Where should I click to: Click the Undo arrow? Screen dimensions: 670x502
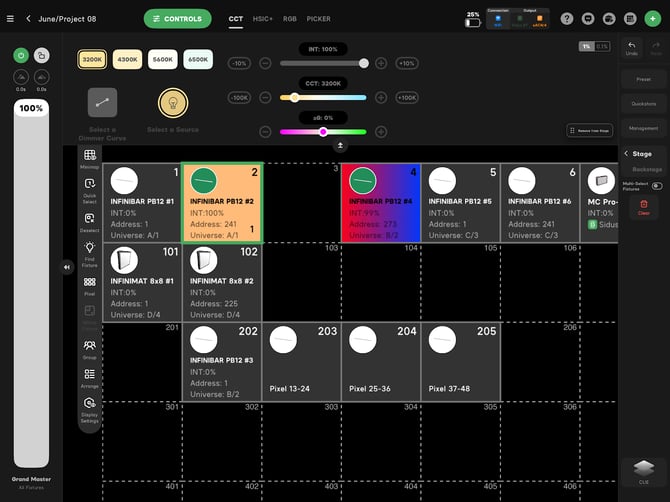(632, 48)
